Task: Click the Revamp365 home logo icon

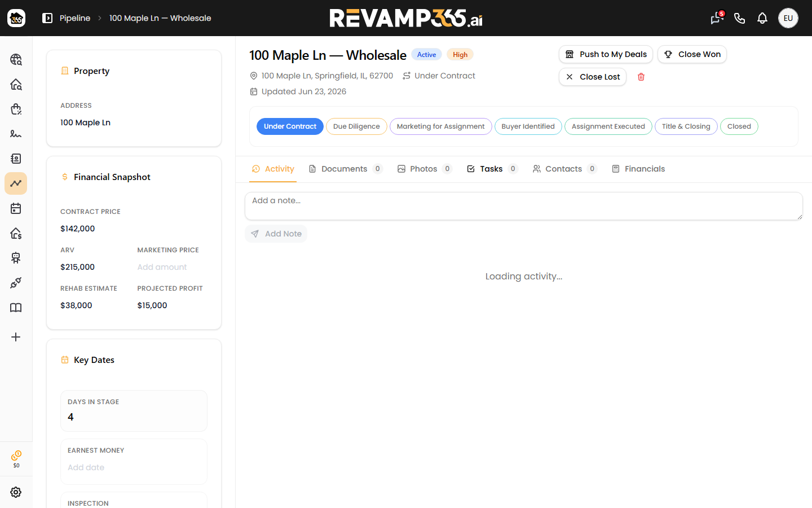Action: tap(16, 18)
